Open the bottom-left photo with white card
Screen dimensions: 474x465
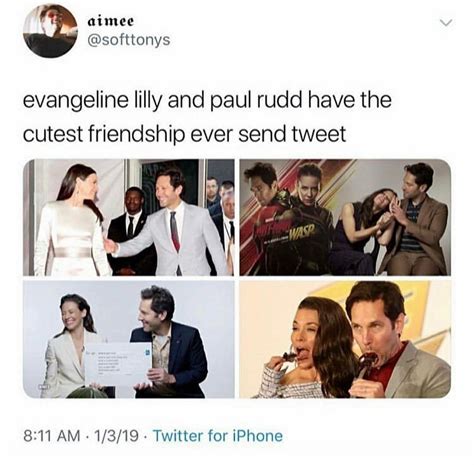click(x=129, y=339)
